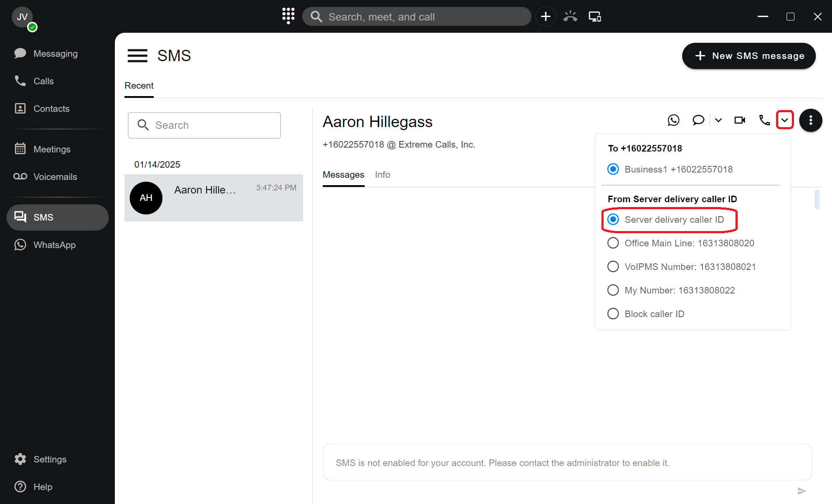Click the SMS conversation search field

pyautogui.click(x=204, y=125)
